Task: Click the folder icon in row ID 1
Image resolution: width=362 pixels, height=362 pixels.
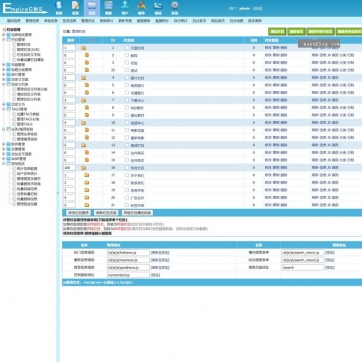Action: coord(83,48)
